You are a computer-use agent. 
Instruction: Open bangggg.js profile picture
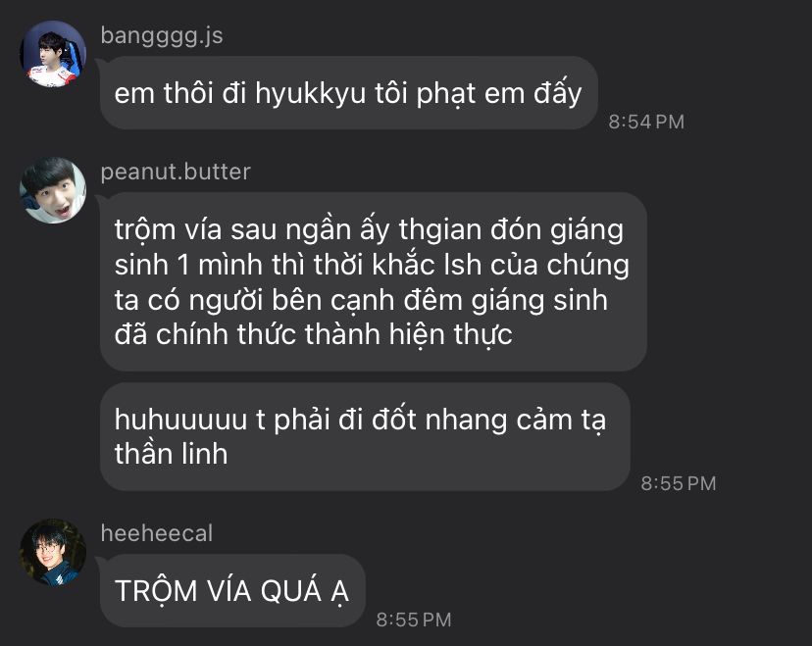point(53,54)
